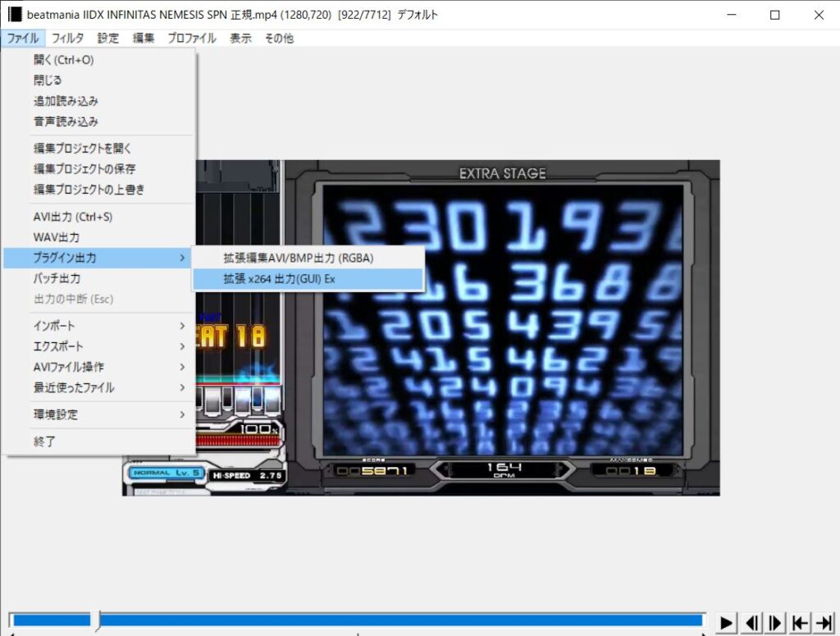
Task: Select バッチ出力 menu entry
Action: coord(99,278)
